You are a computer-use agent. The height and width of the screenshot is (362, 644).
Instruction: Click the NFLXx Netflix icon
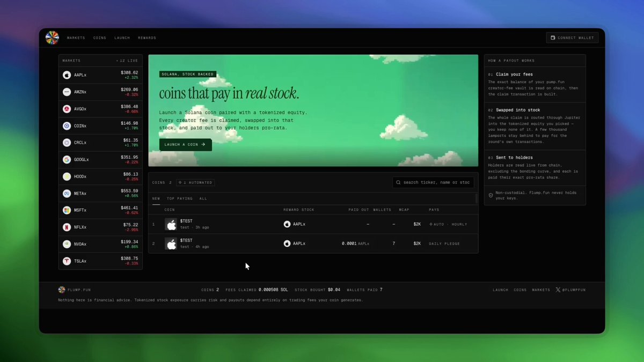pos(67,227)
